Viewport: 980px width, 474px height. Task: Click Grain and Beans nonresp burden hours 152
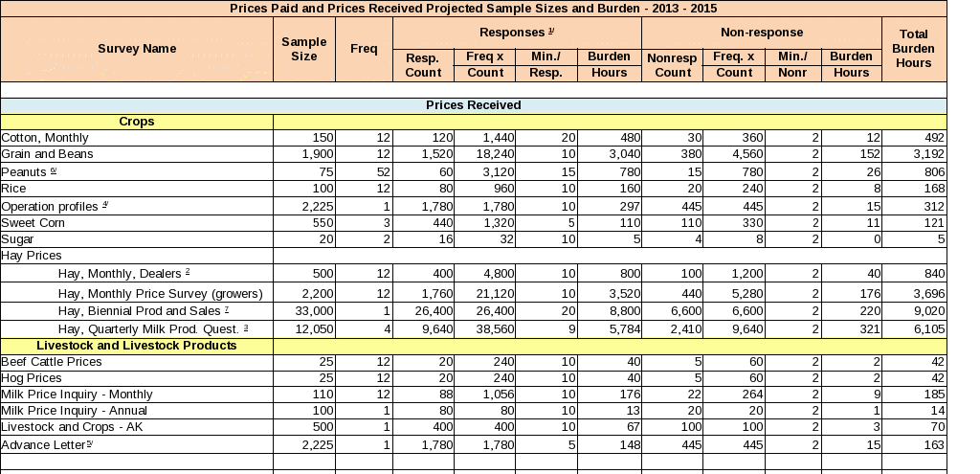870,154
